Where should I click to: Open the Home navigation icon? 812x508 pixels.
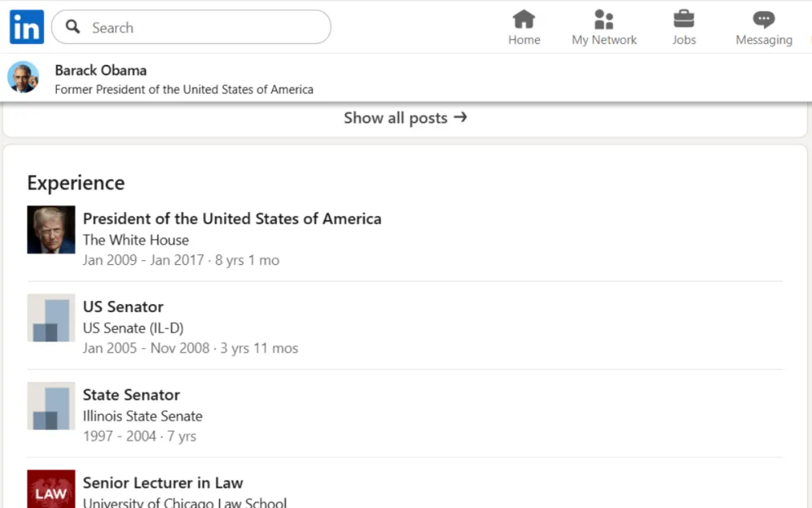pos(524,20)
